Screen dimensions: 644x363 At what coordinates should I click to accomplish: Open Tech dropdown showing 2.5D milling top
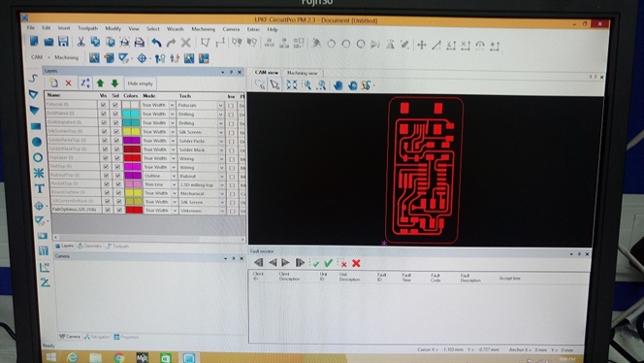pyautogui.click(x=222, y=185)
